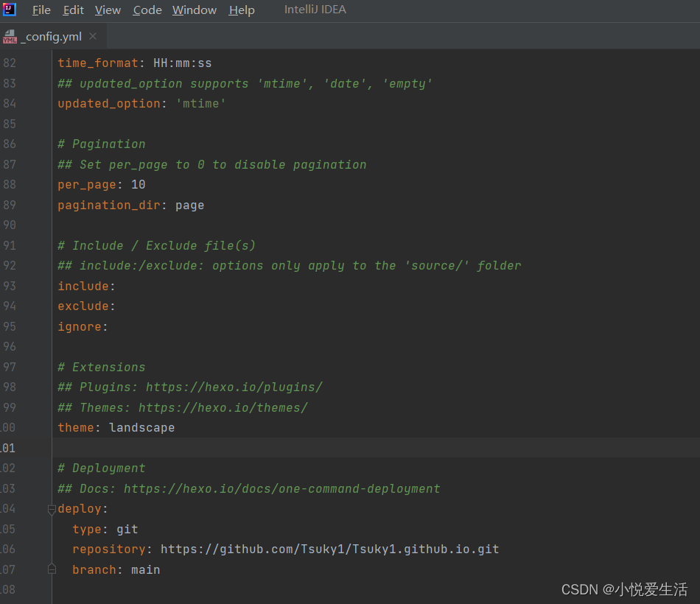This screenshot has height=604, width=700.
Task: Click the pagination_dir page value
Action: pos(189,205)
